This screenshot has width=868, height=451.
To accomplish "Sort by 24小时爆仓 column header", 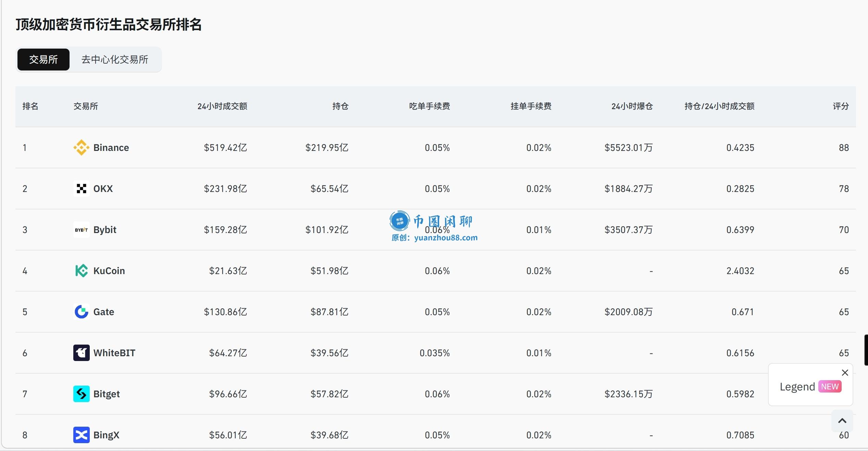I will click(632, 106).
